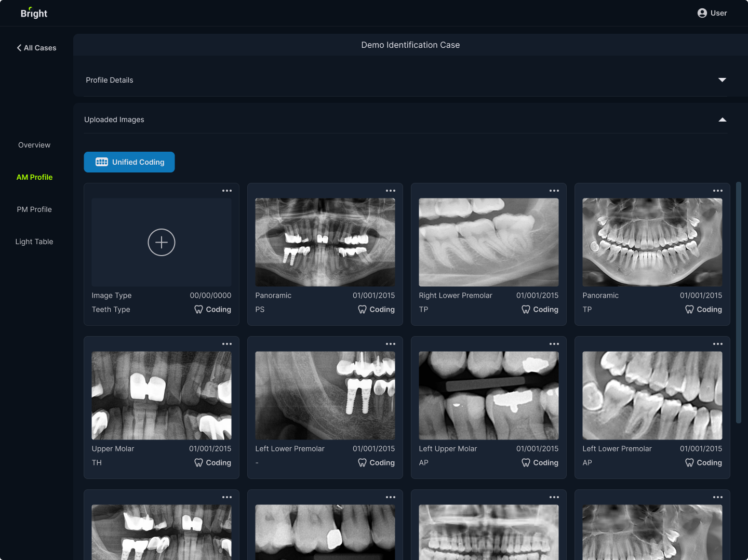Viewport: 748px width, 560px height.
Task: Go to Overview in the sidebar
Action: point(34,145)
